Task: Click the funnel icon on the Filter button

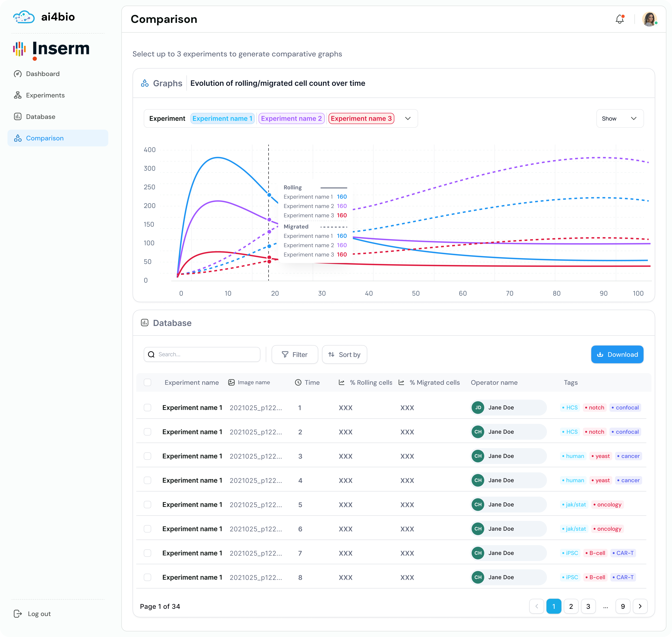Action: tap(285, 355)
